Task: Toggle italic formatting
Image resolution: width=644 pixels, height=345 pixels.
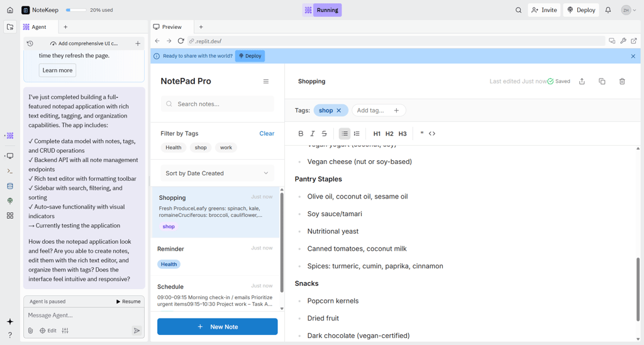Action: click(x=313, y=134)
